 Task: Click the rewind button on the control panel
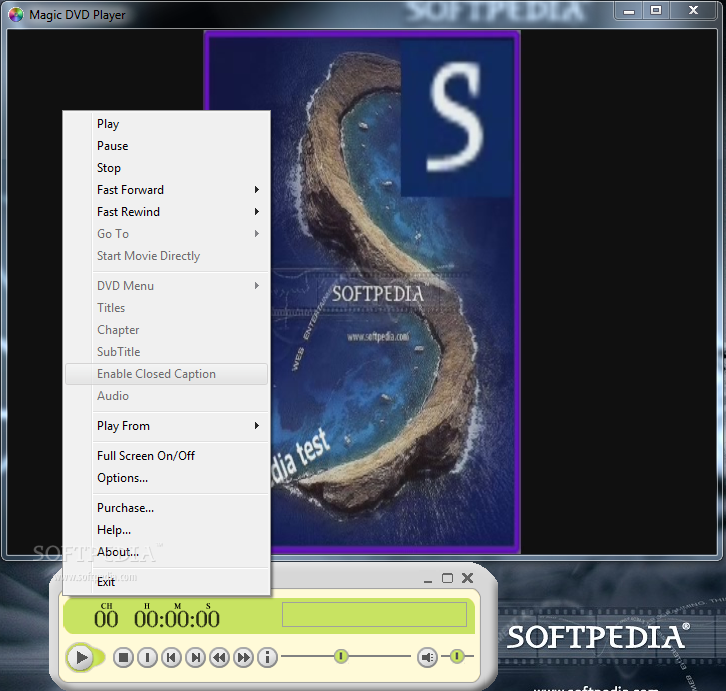click(x=219, y=657)
